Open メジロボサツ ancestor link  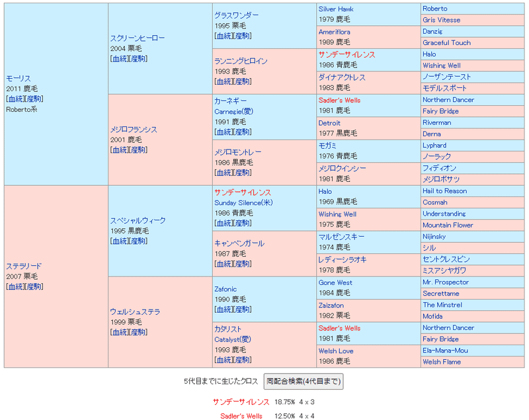click(441, 179)
